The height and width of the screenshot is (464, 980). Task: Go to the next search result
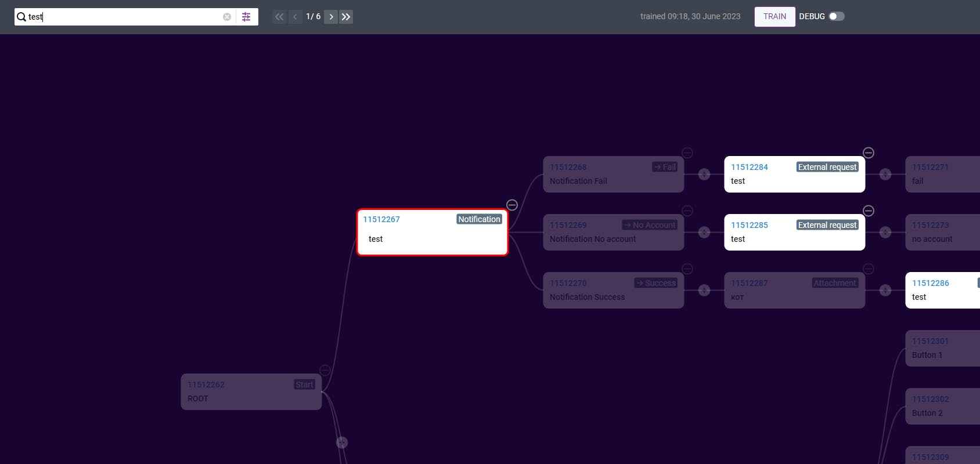[x=331, y=17]
